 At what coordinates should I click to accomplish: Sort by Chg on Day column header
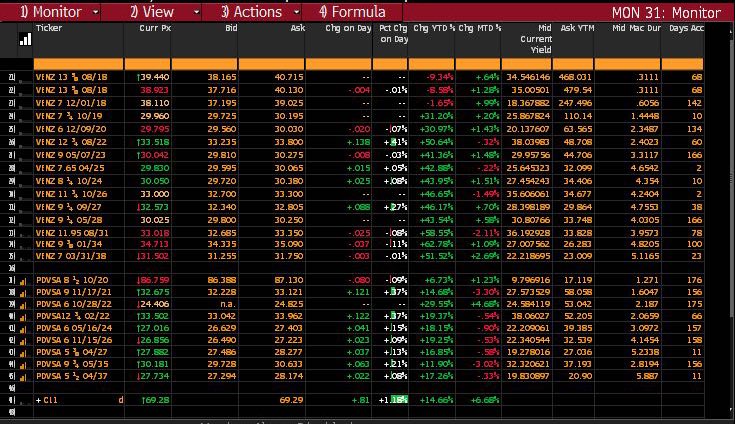click(348, 28)
